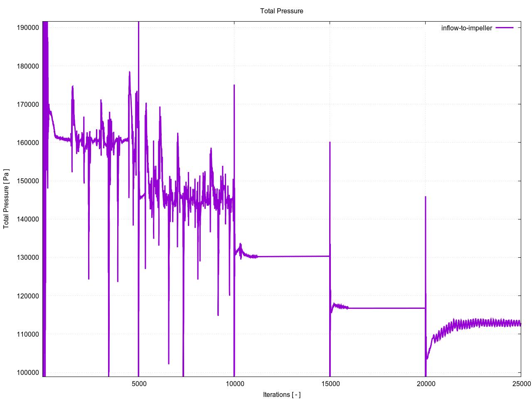Click the 5000 x-axis tick label

coord(139,384)
